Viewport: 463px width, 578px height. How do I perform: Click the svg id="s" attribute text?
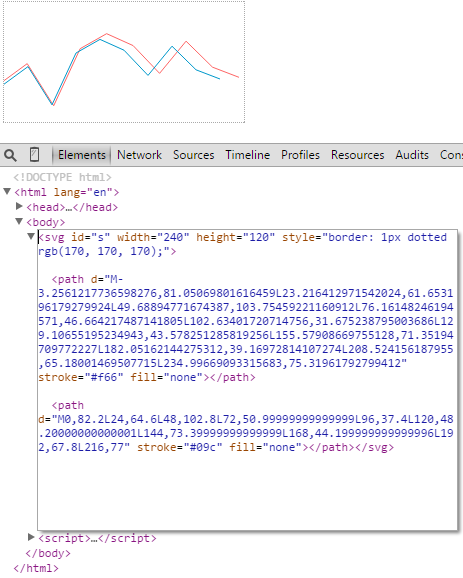(90, 237)
